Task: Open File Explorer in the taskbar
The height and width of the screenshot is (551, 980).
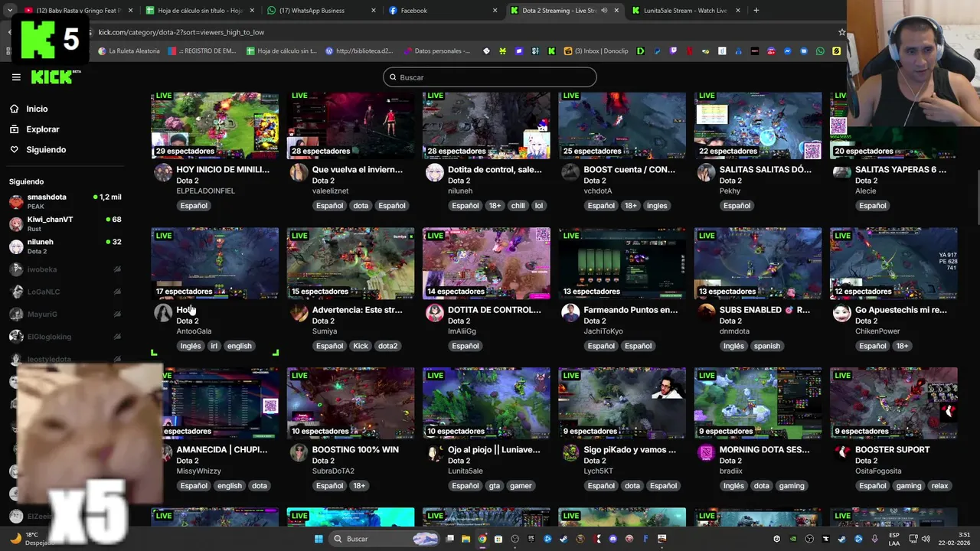Action: 465,539
